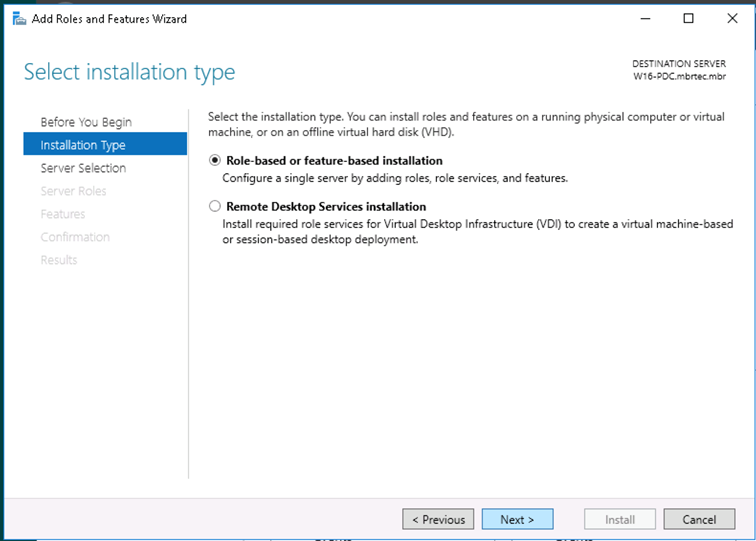Go to the Before You Begin step

86,122
